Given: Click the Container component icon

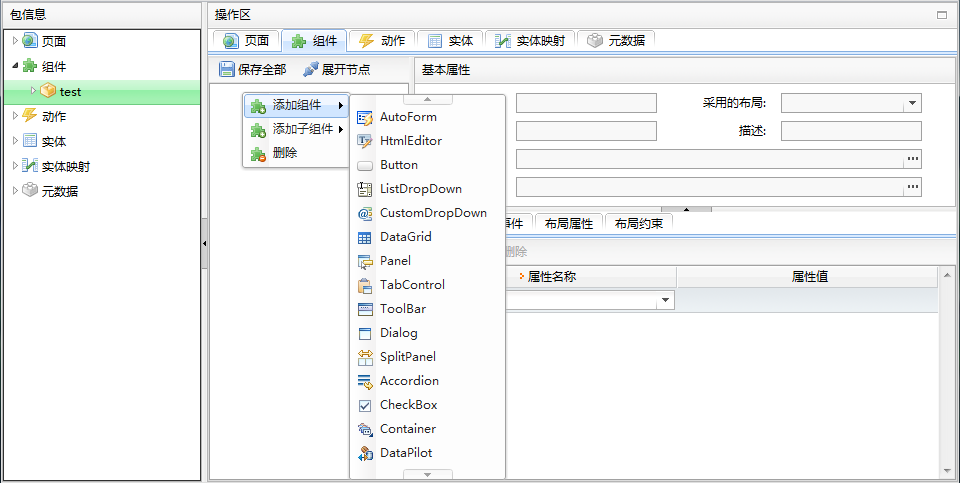Looking at the screenshot, I should pos(365,429).
